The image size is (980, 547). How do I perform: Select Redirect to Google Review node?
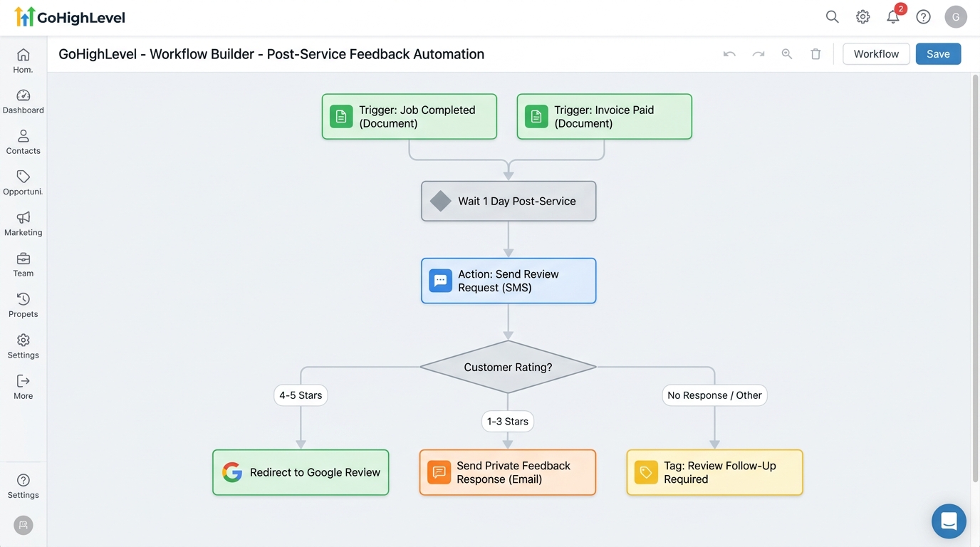tap(301, 472)
